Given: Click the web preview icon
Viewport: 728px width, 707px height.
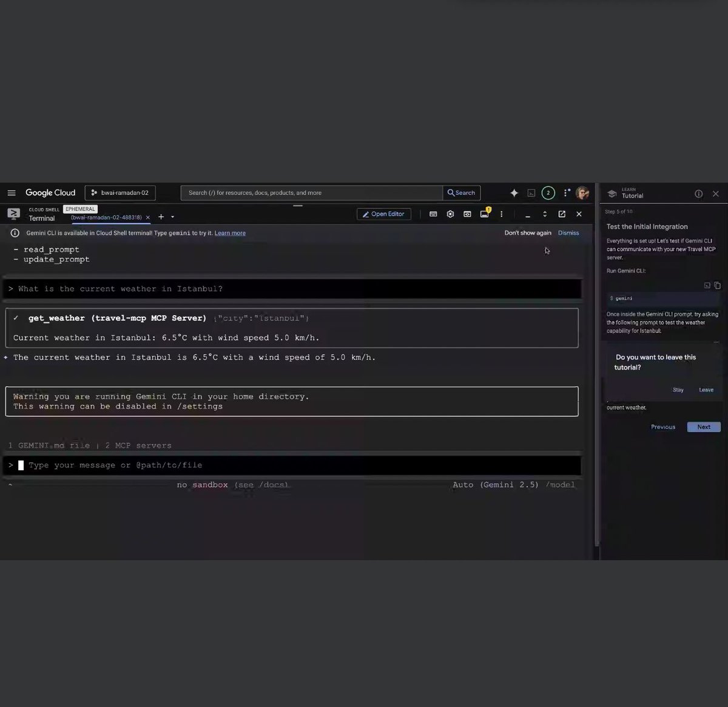Looking at the screenshot, I should point(467,214).
